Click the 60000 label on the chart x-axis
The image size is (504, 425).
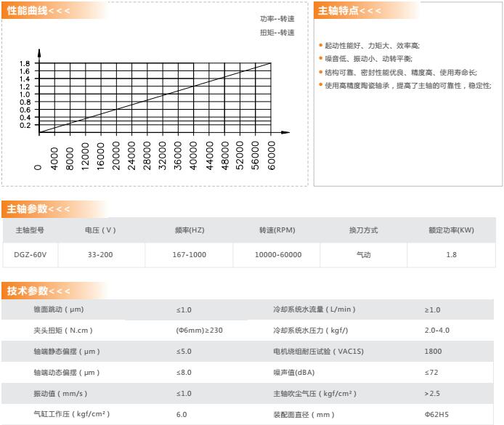point(272,156)
